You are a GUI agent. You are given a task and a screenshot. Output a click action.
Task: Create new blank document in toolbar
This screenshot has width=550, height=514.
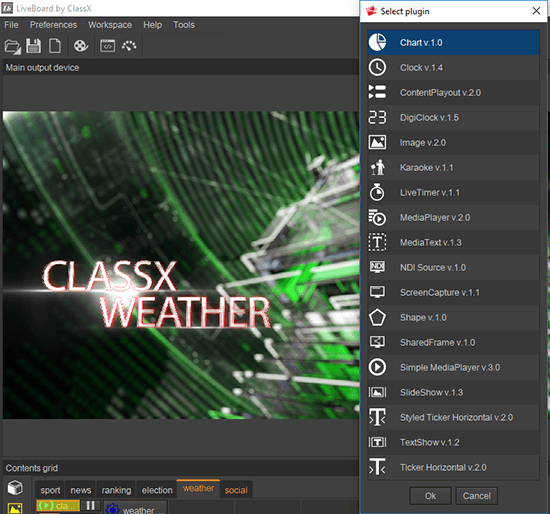tap(55, 46)
